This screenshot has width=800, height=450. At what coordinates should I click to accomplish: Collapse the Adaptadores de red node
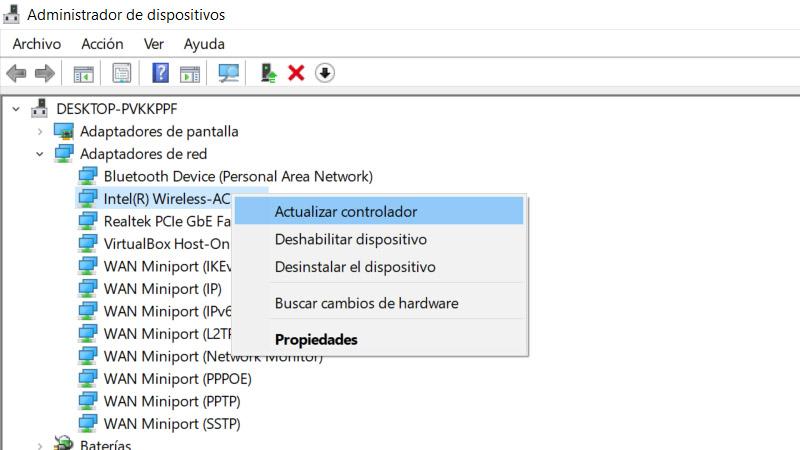click(40, 154)
